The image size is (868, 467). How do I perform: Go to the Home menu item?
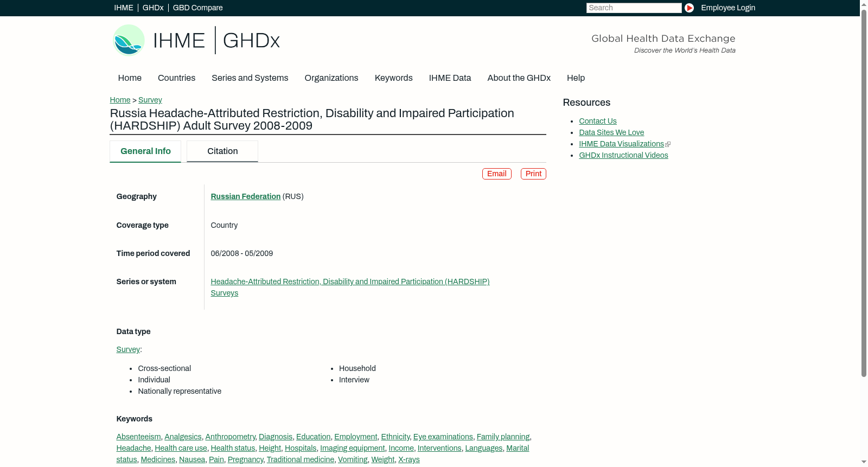pyautogui.click(x=130, y=78)
